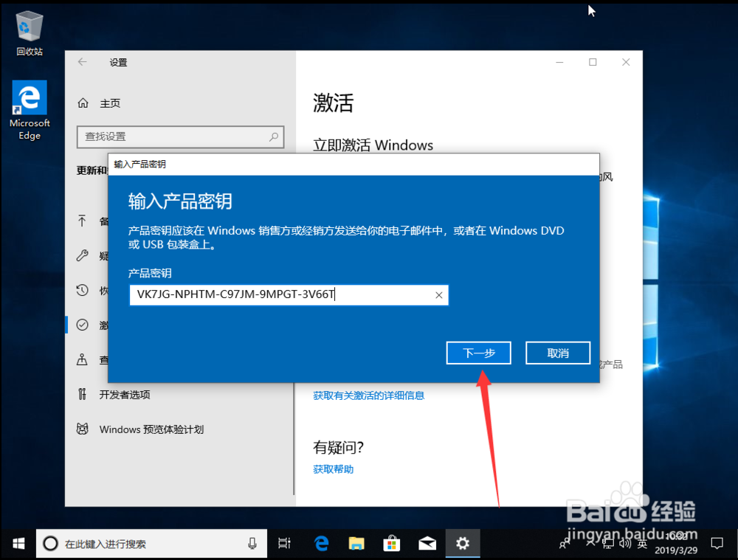Click the developer options tools icon
Screen dimensions: 738x560
click(83, 394)
